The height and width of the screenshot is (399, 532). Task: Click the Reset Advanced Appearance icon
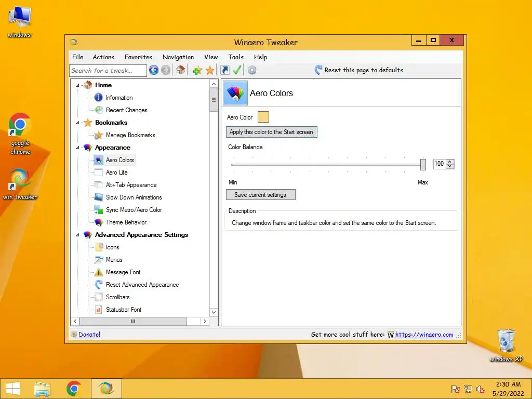pyautogui.click(x=99, y=285)
